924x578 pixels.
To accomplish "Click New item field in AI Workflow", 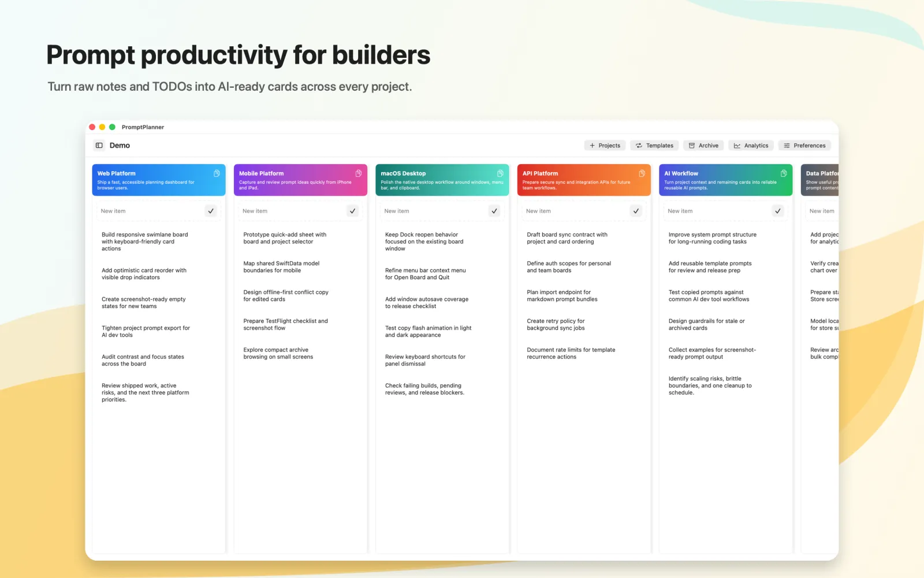I will click(717, 211).
